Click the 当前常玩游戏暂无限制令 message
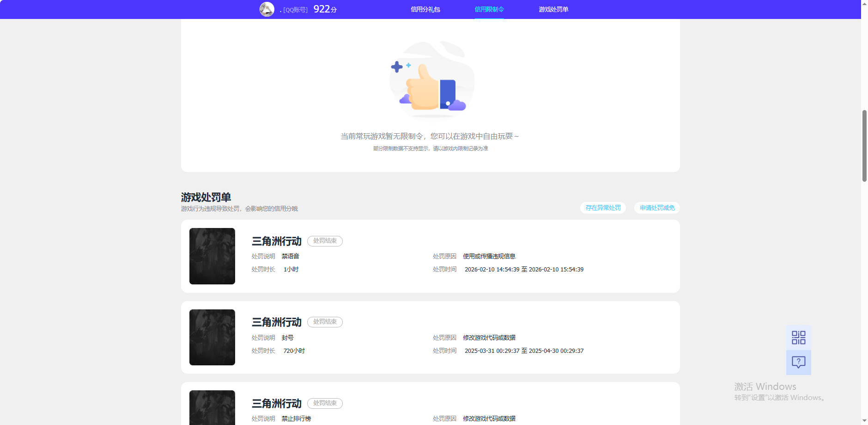Screen dimensions: 868x425 pos(430,136)
